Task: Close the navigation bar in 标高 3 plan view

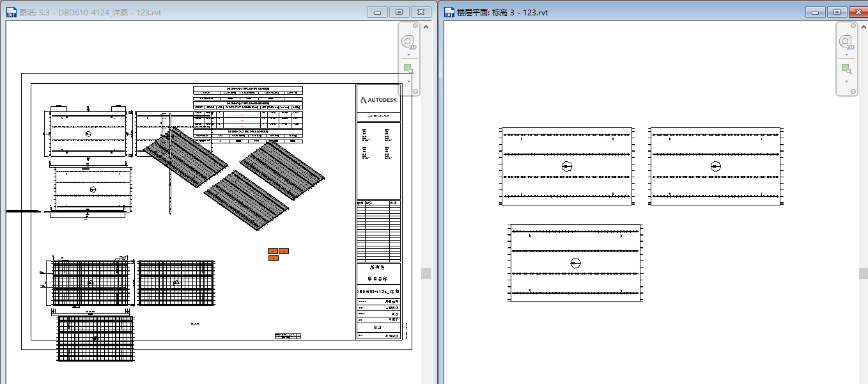Action: pos(854,26)
